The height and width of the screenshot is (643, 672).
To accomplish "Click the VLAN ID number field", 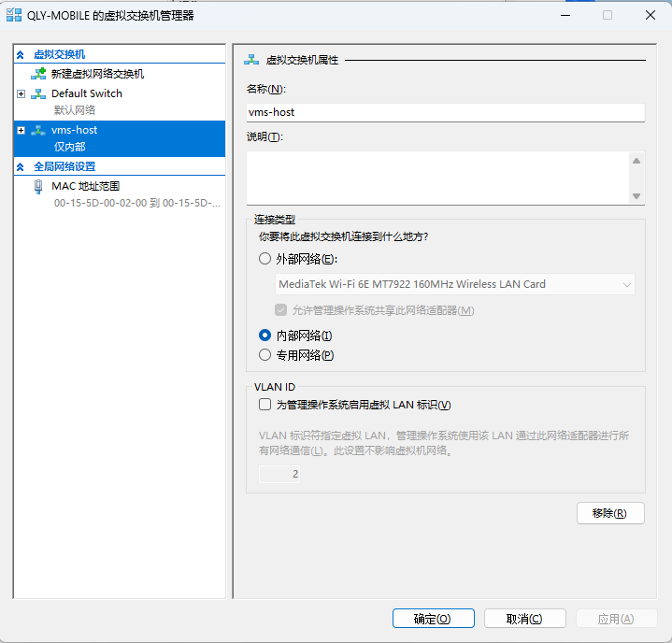I will click(279, 474).
